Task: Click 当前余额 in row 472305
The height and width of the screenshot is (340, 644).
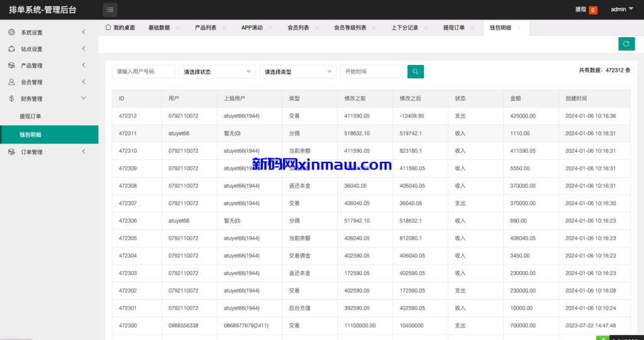Action: [299, 238]
